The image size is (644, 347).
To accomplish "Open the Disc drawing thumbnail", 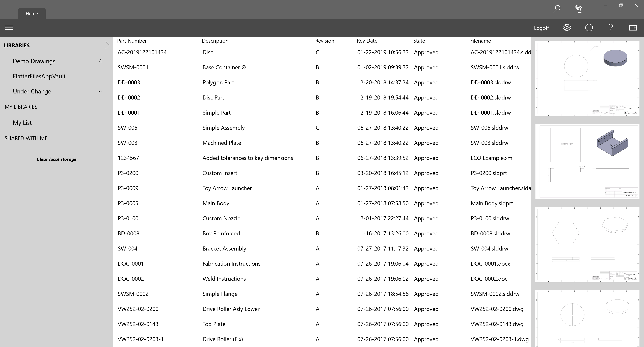I will click(587, 79).
